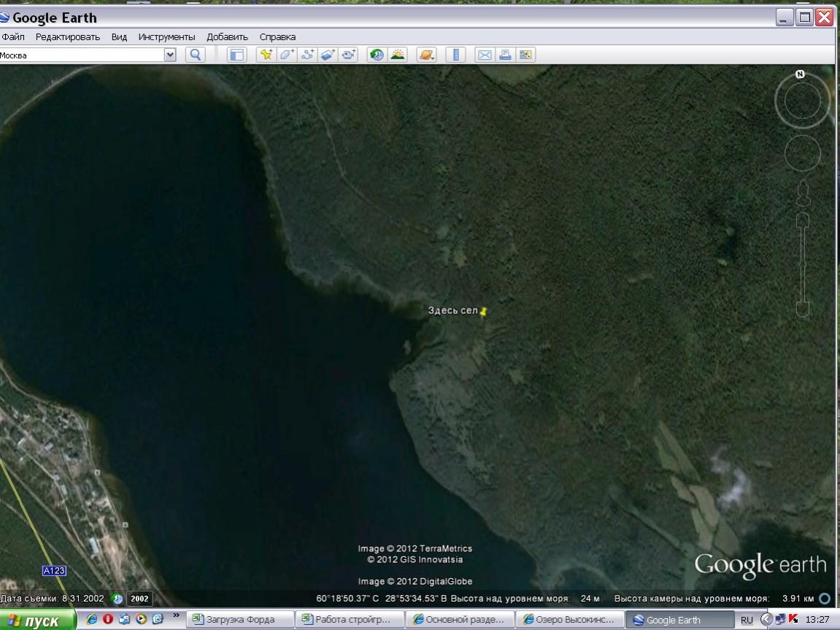Switch to Загрузка Форда taskbar window
The image size is (840, 630).
pyautogui.click(x=240, y=620)
